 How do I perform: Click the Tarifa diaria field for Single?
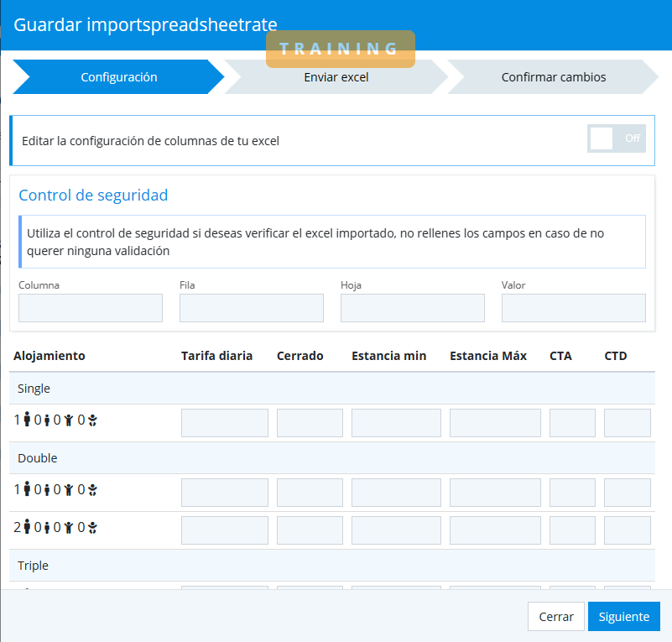pyautogui.click(x=225, y=423)
